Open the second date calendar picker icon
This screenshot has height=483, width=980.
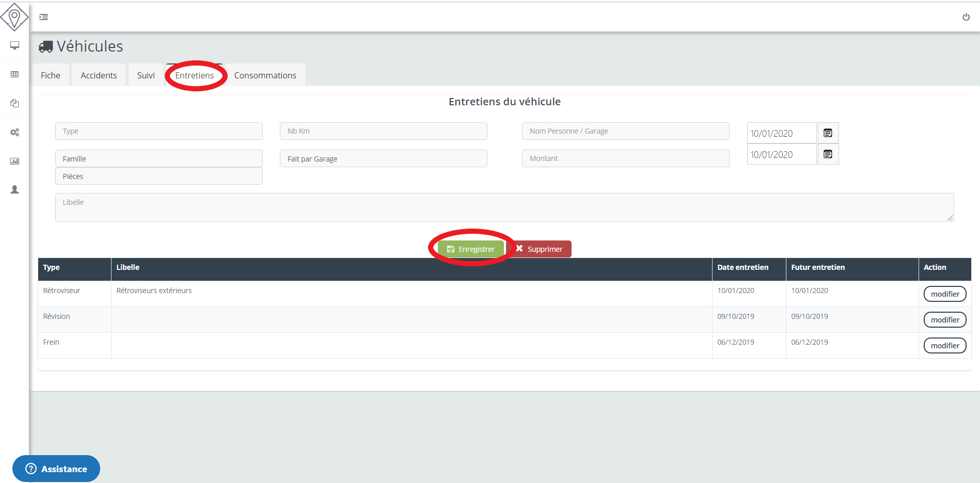pos(828,154)
